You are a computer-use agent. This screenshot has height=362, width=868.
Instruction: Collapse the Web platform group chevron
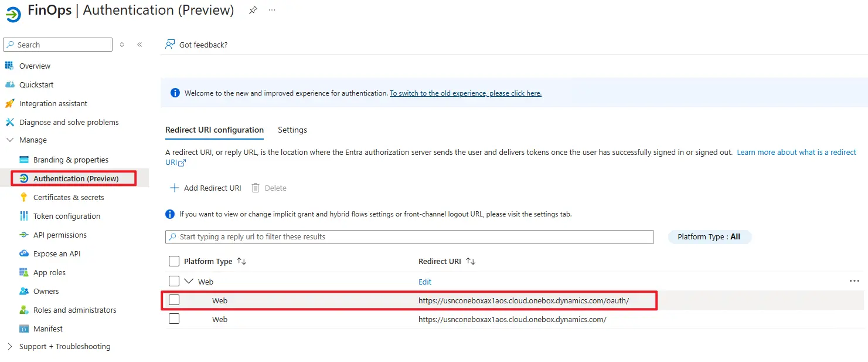tap(189, 281)
